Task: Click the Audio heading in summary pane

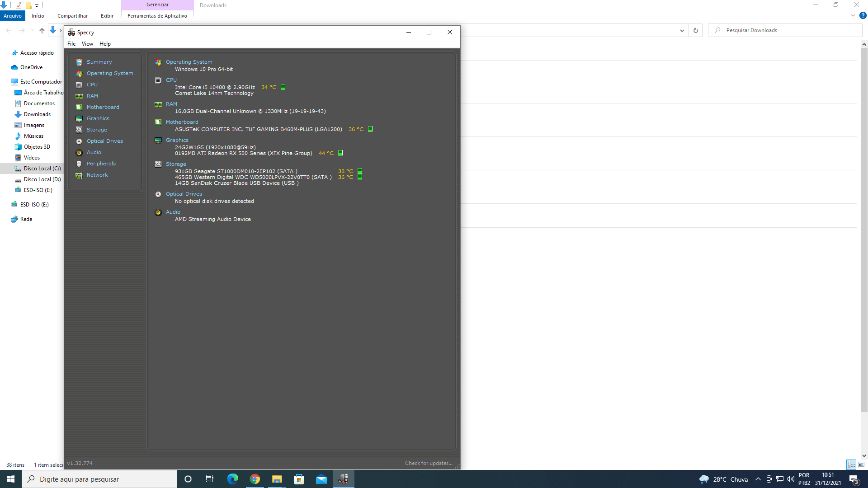Action: 173,212
